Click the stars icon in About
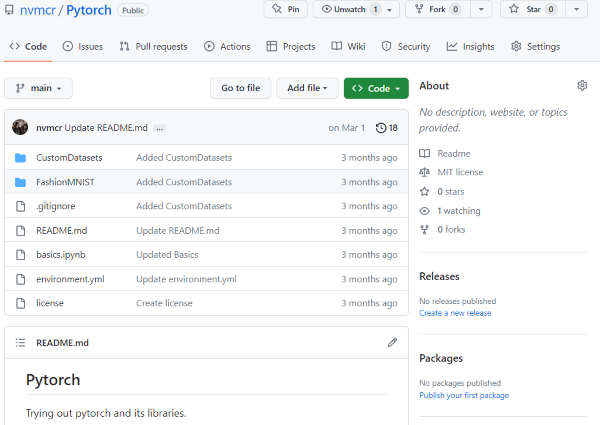 tap(424, 191)
